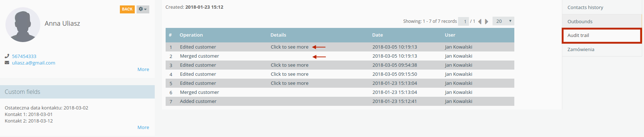Click Anna Uliasz avatar picture
644x137 pixels.
tap(23, 25)
